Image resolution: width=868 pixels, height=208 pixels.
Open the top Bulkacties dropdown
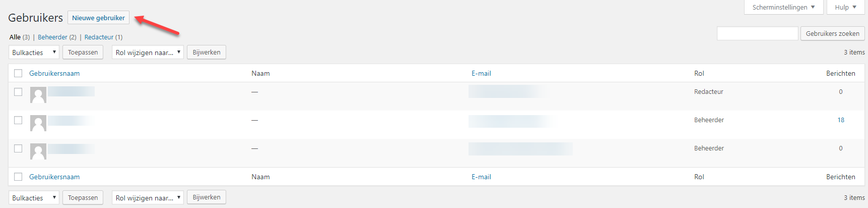(34, 53)
